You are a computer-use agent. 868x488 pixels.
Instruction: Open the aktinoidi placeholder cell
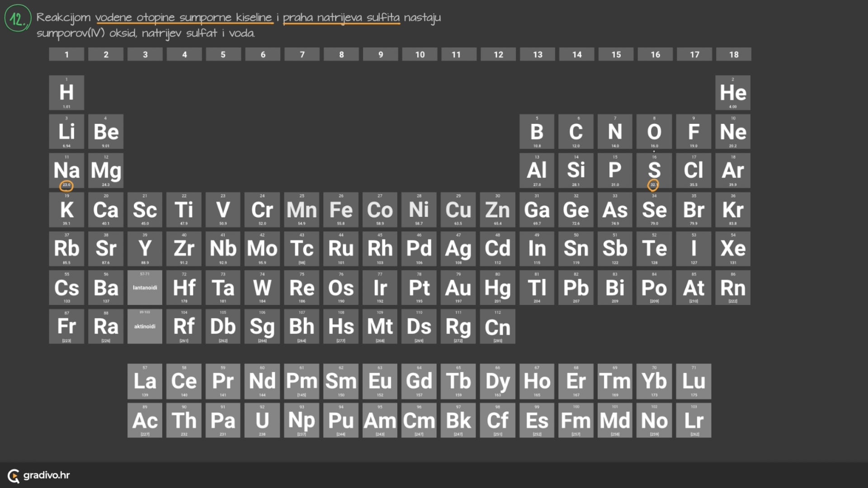(x=145, y=327)
